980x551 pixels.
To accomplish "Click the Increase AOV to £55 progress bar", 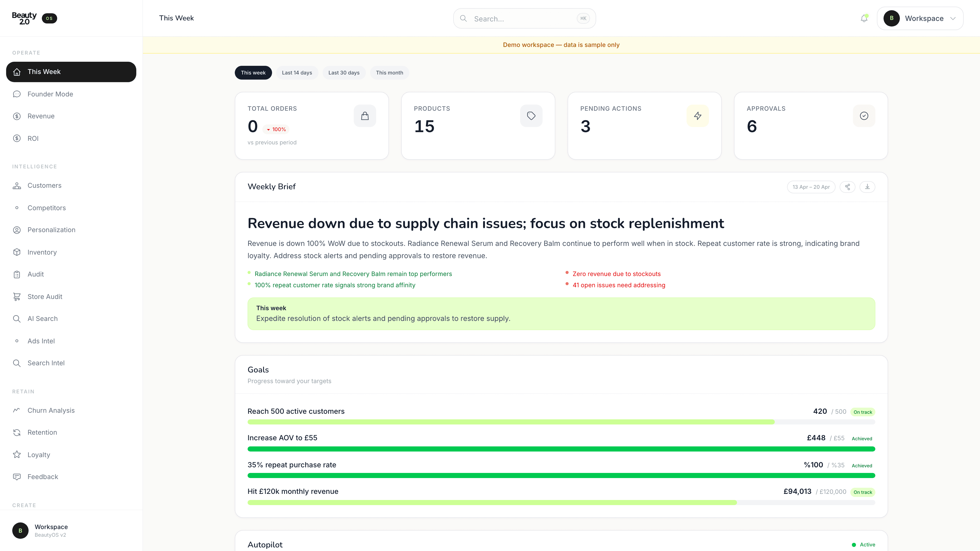I will point(561,449).
